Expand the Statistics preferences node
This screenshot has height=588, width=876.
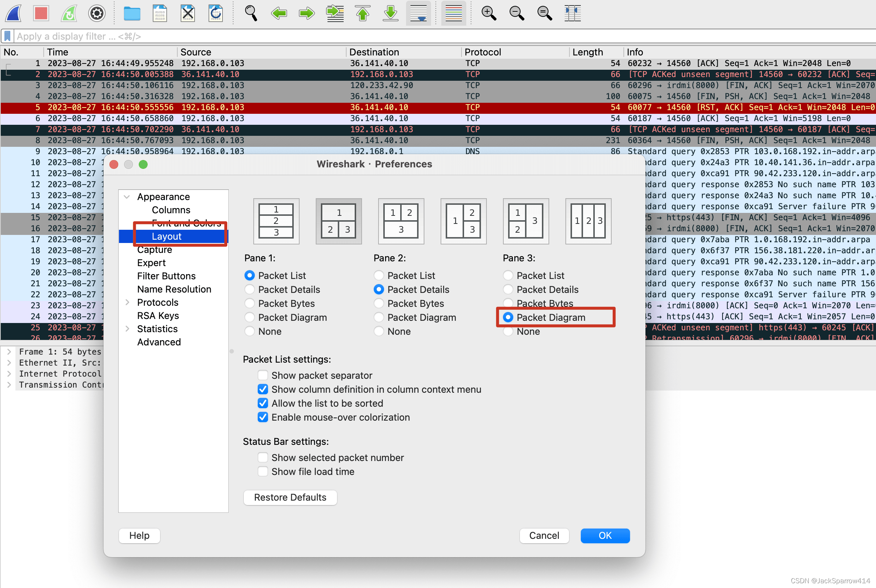[127, 329]
